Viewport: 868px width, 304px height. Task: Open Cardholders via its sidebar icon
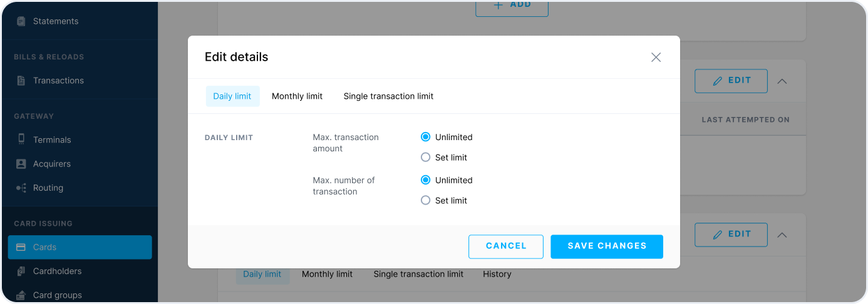click(x=21, y=271)
